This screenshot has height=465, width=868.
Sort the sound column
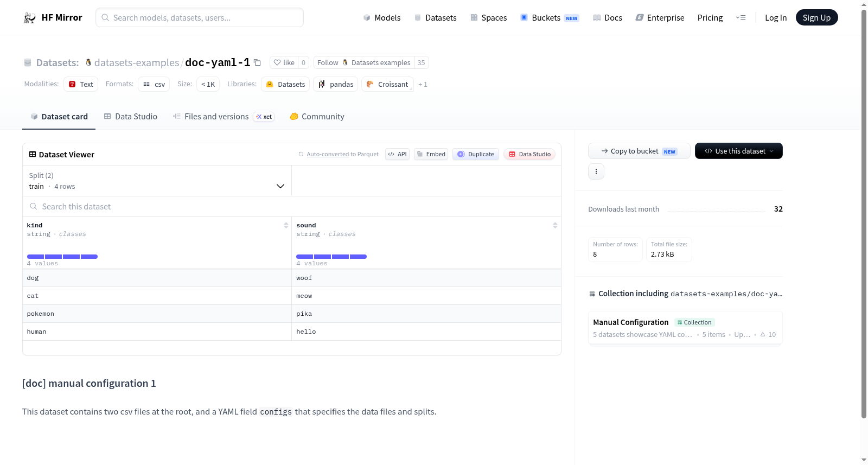click(x=555, y=225)
